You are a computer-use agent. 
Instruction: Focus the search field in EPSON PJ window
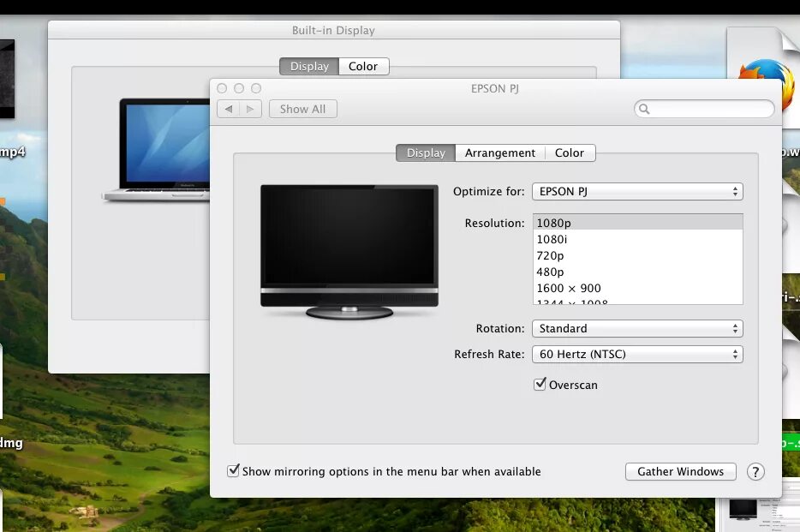tap(704, 109)
